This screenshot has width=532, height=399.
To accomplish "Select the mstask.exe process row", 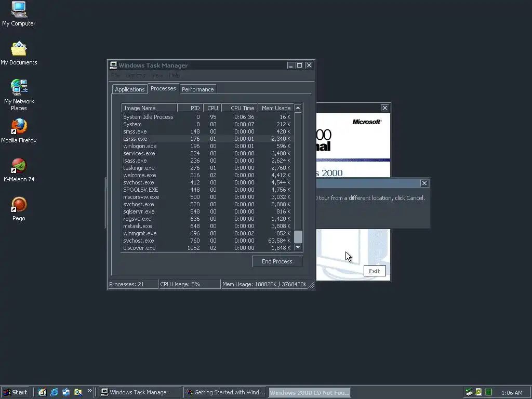I will (x=207, y=226).
